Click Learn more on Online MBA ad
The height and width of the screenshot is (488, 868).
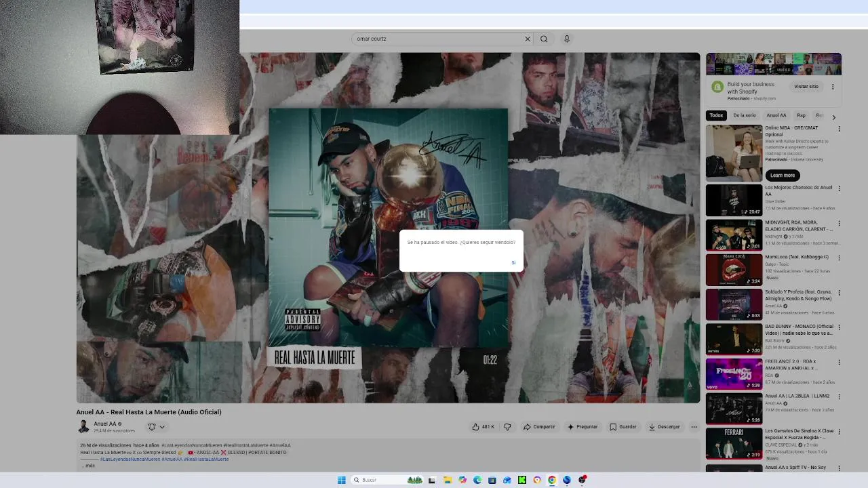click(x=782, y=175)
